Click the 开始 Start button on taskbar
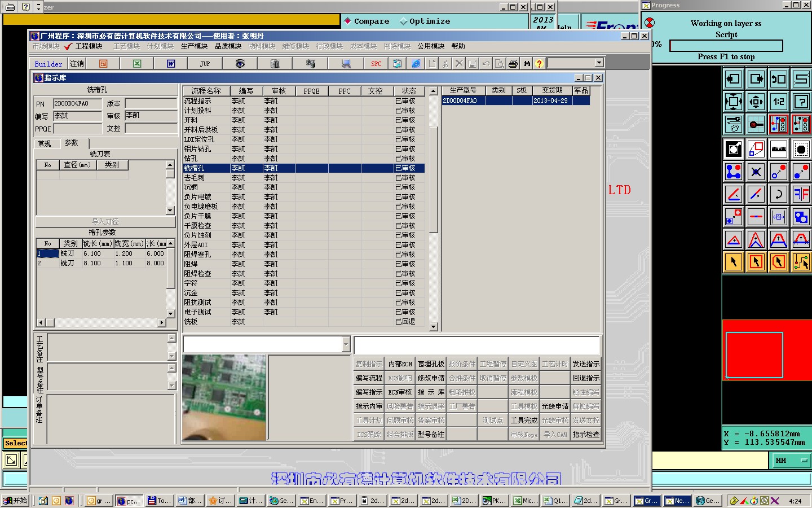 16,501
